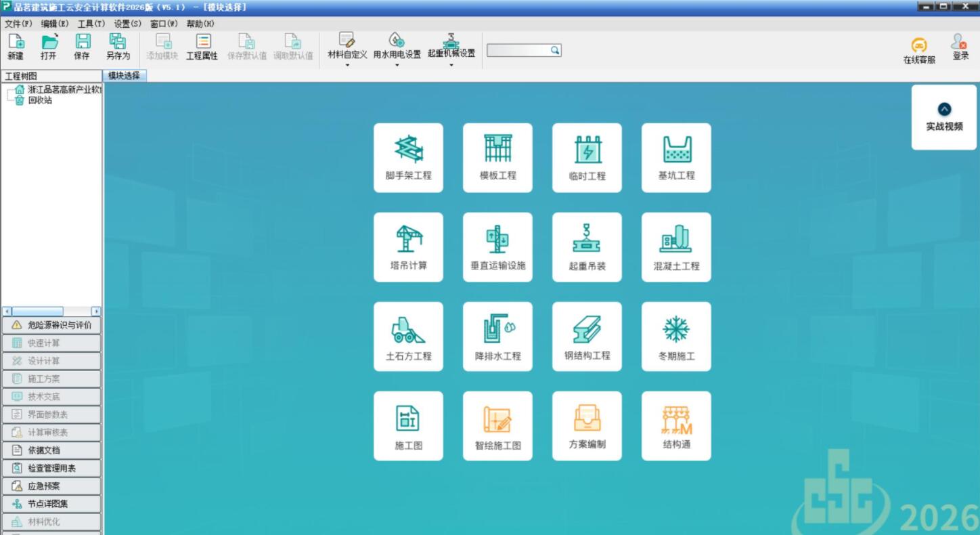
Task: Open the 起重吊装 lifting module
Action: (x=587, y=247)
